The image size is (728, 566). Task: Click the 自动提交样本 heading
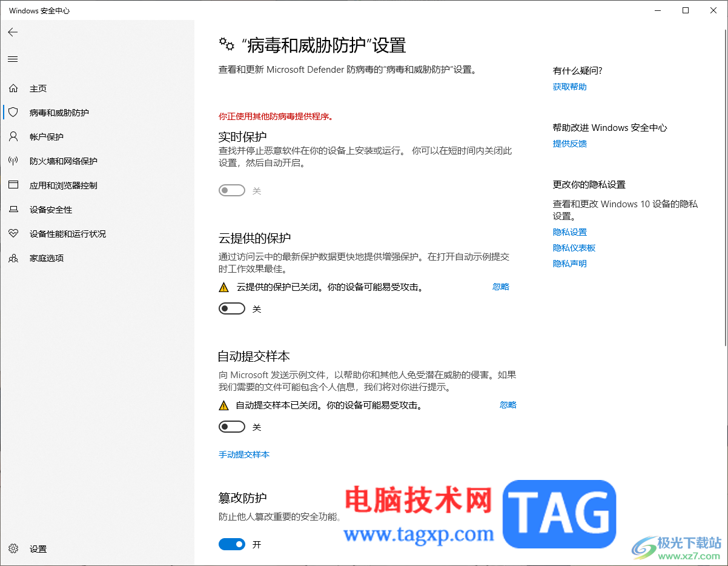(x=255, y=356)
